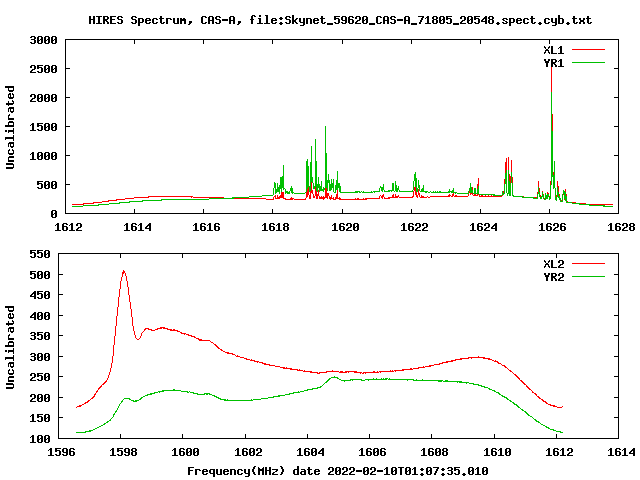Click the 1604 x-axis tick label
This screenshot has width=640, height=480.
pyautogui.click(x=310, y=452)
